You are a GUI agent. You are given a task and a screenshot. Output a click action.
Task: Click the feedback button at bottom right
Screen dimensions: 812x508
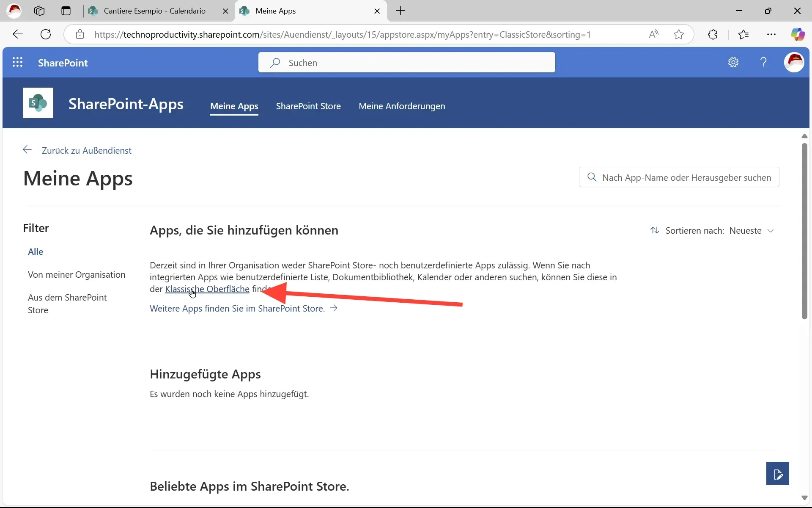click(x=777, y=473)
